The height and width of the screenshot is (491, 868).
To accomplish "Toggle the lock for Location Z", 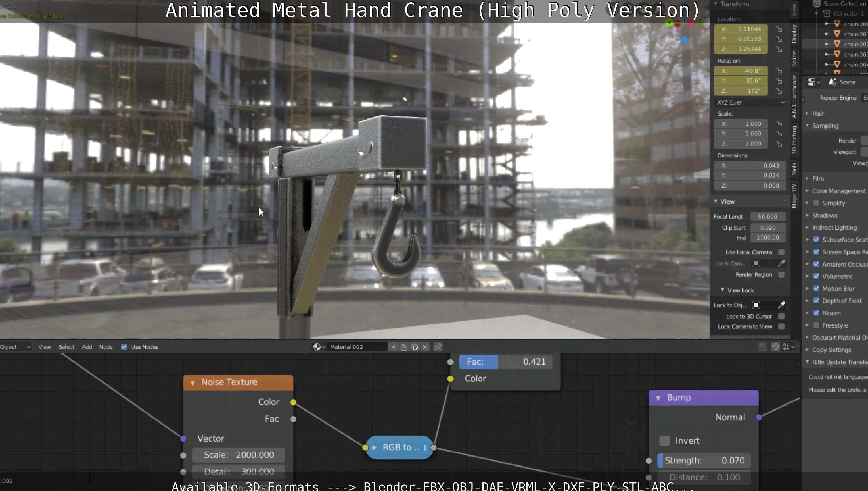I will (x=779, y=49).
